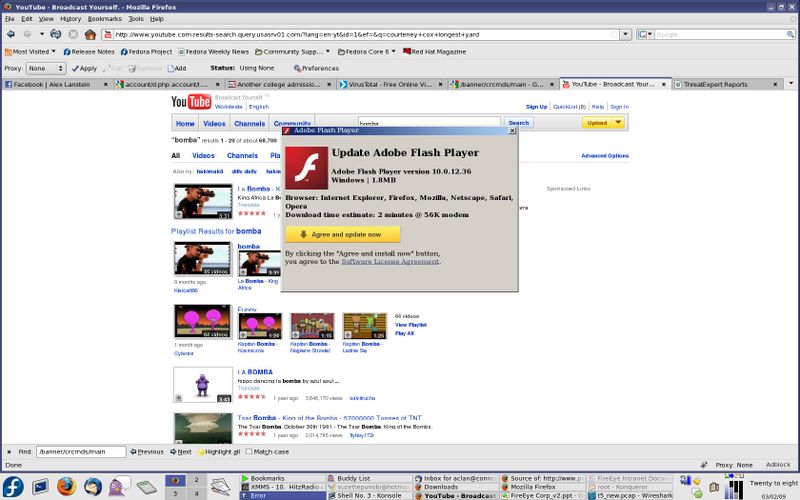Expand the Most Visited bookmarks folder
800x500 pixels.
pos(30,52)
